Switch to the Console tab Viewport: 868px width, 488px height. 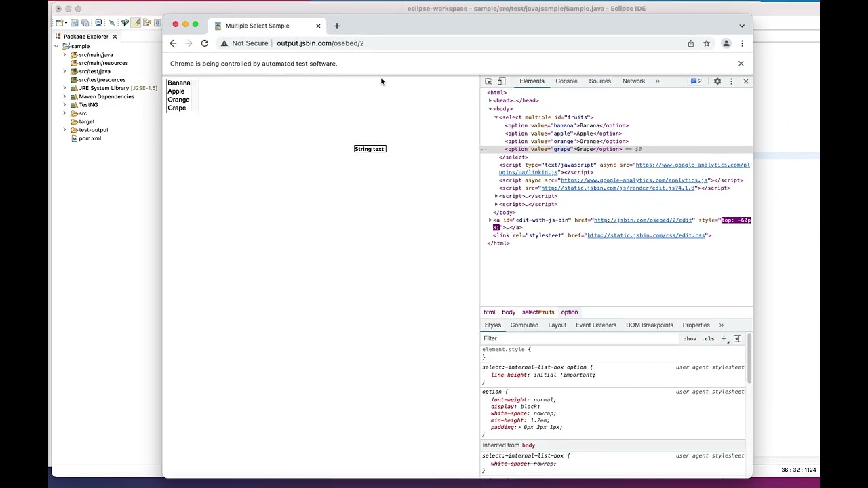point(566,81)
